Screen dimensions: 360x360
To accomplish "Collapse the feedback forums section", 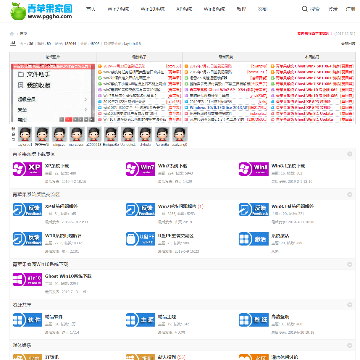I will [x=349, y=194].
